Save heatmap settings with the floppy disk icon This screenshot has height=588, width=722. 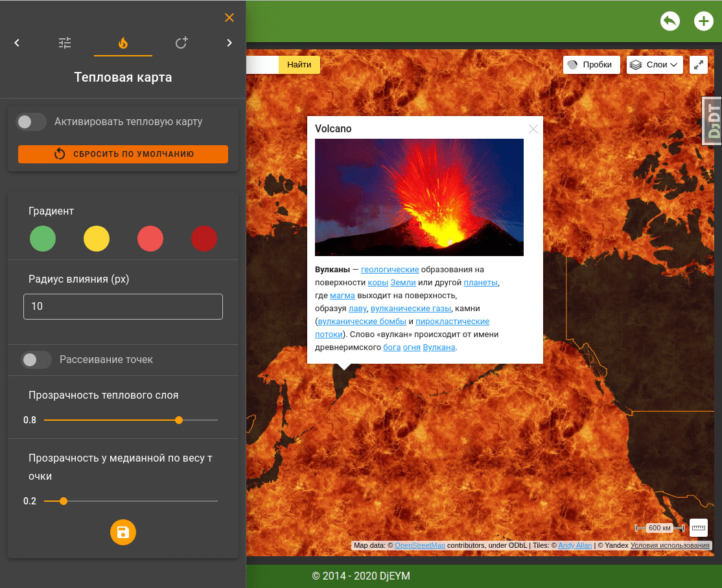tap(122, 532)
